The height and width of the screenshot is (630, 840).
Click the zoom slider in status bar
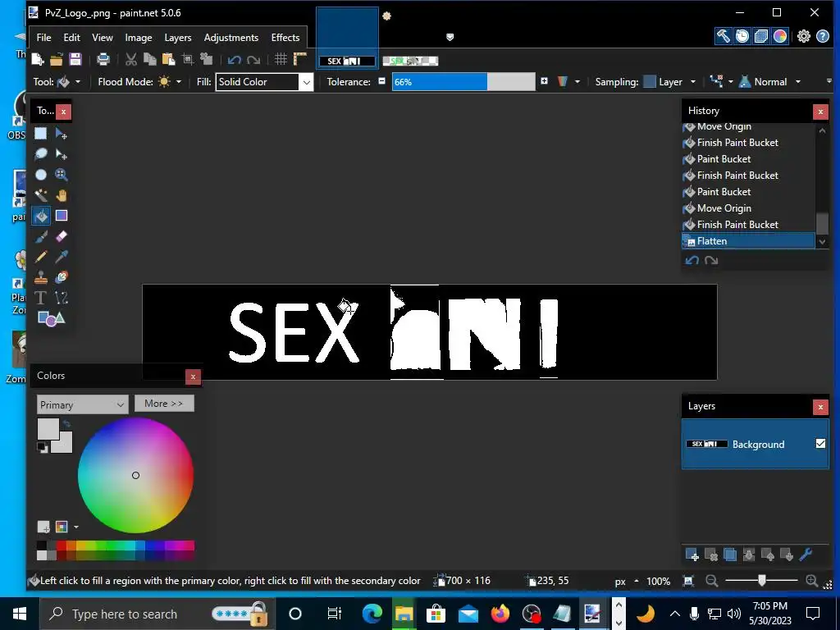point(761,580)
